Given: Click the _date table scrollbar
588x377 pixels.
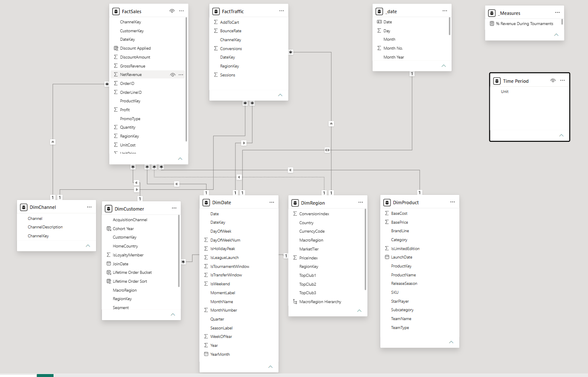Looking at the screenshot, I should coord(449,26).
